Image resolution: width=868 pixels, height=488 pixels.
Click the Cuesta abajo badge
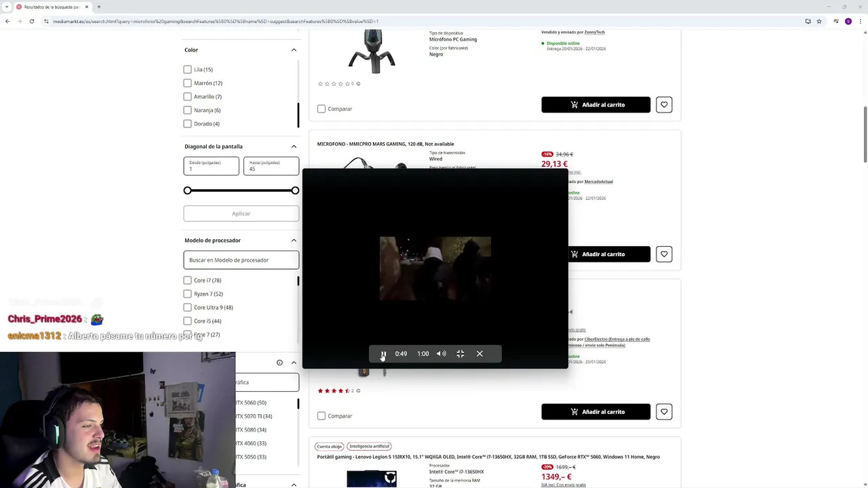(329, 447)
